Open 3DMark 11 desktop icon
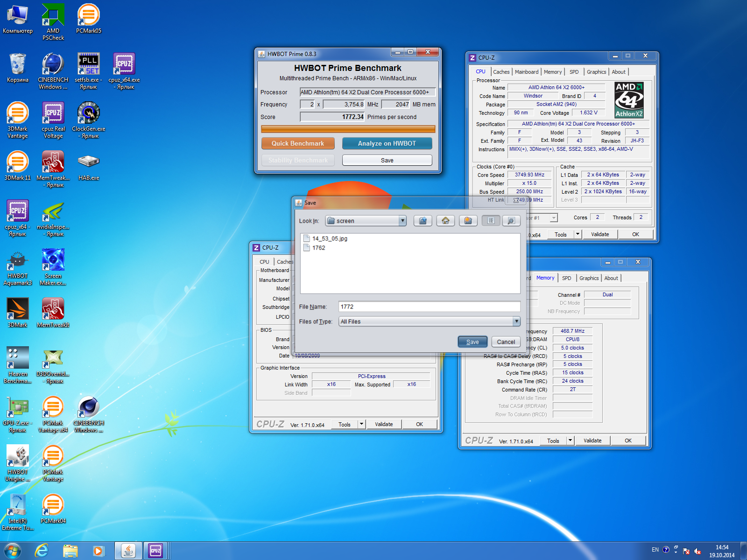 point(18,166)
